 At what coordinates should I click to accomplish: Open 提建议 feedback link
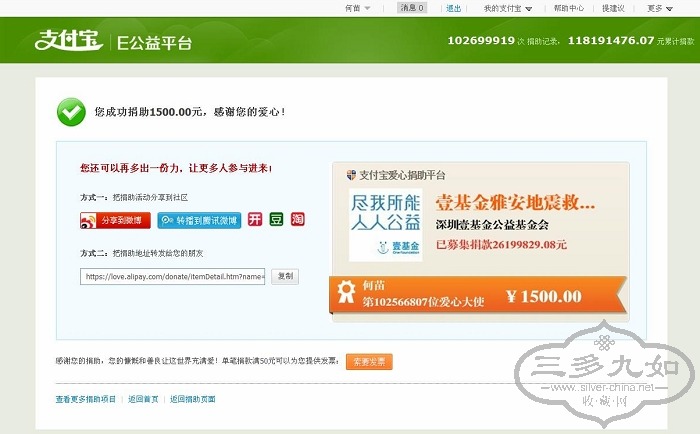click(x=613, y=8)
